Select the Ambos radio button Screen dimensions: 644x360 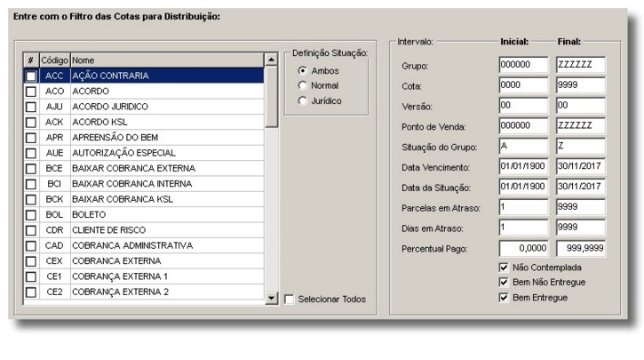tap(303, 71)
